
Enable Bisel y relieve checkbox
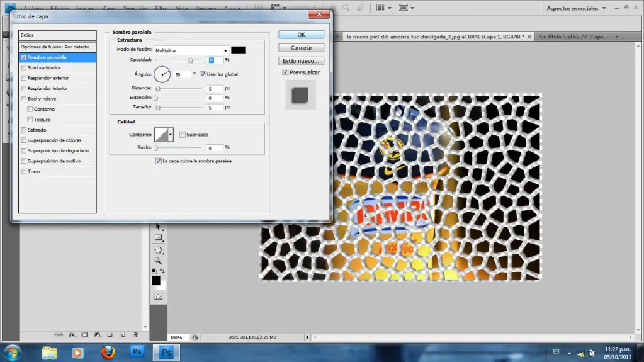24,99
